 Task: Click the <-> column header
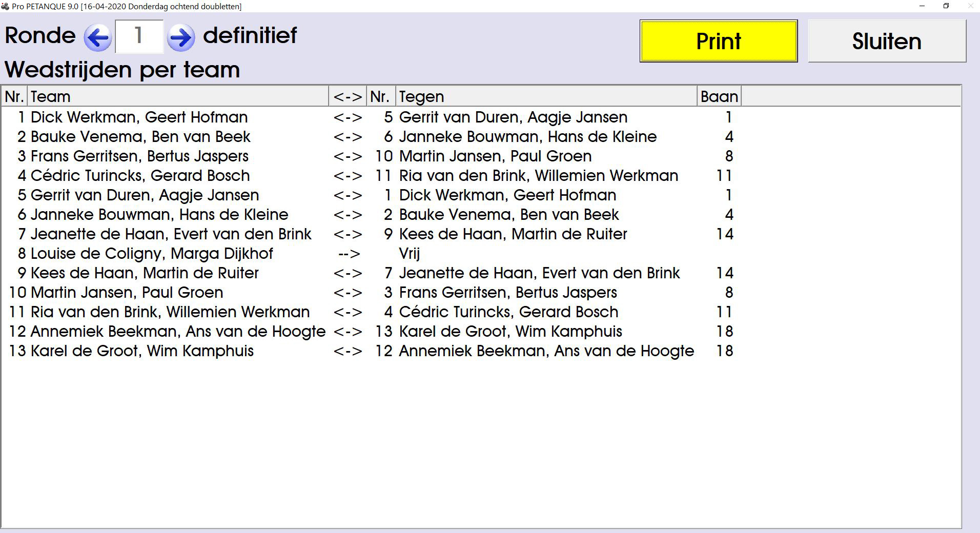(x=348, y=96)
